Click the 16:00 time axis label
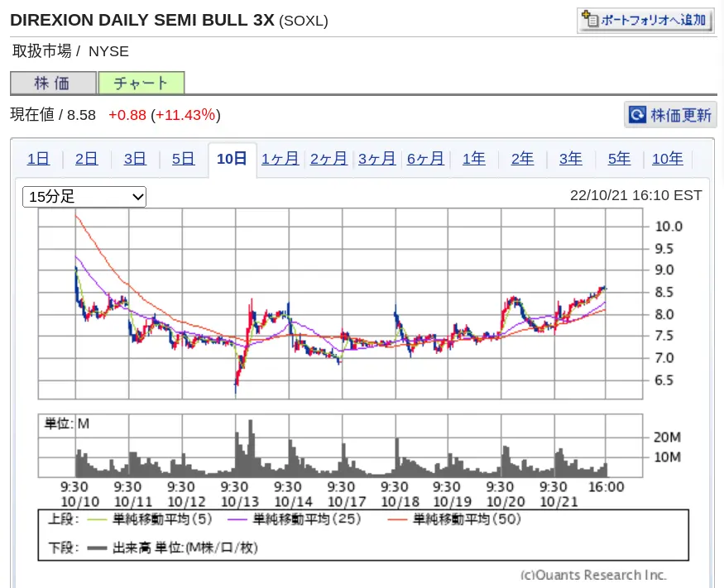Screen dimensions: 724x588 click(607, 487)
